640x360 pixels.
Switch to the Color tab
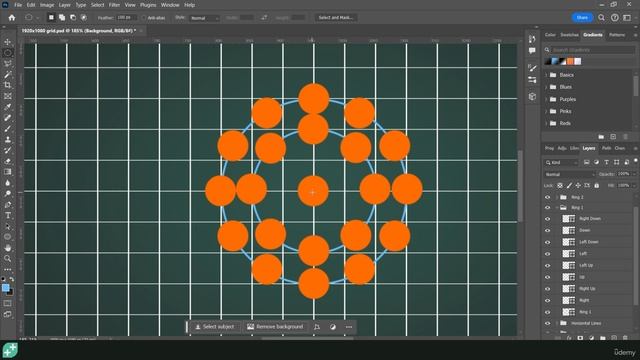click(550, 35)
